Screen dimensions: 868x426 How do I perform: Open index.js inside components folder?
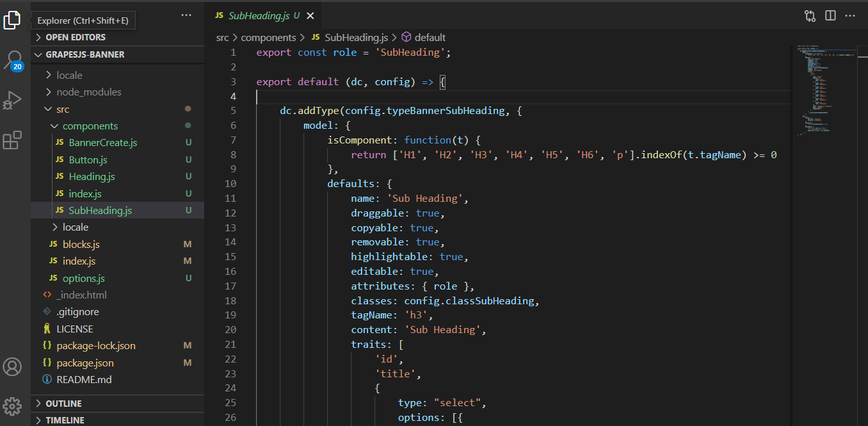click(x=85, y=193)
